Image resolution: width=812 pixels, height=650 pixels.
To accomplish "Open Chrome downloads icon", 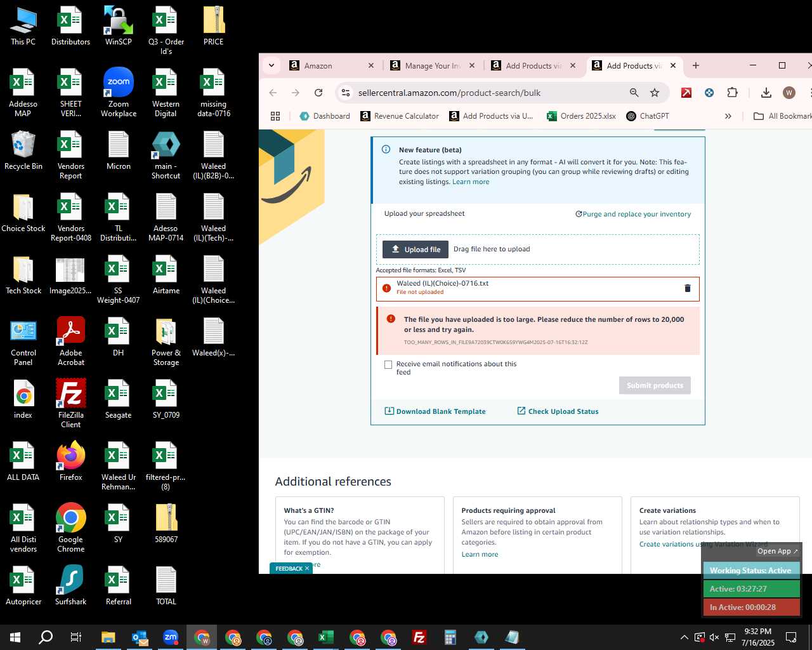I will click(766, 93).
